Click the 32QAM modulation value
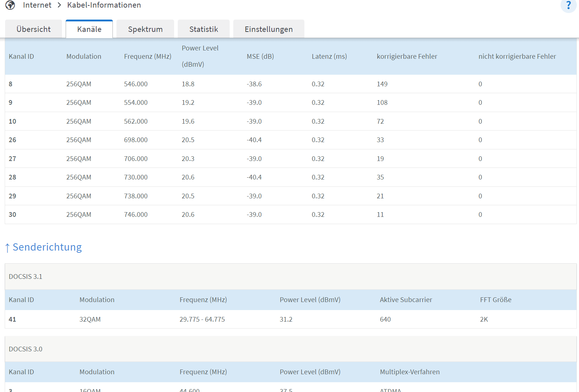The width and height of the screenshot is (579, 392). (90, 319)
